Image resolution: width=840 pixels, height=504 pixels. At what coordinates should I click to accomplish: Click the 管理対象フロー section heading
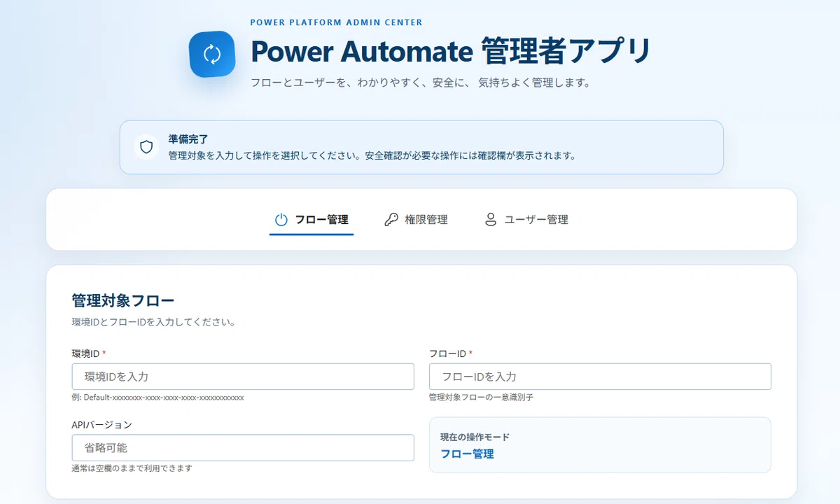(123, 301)
